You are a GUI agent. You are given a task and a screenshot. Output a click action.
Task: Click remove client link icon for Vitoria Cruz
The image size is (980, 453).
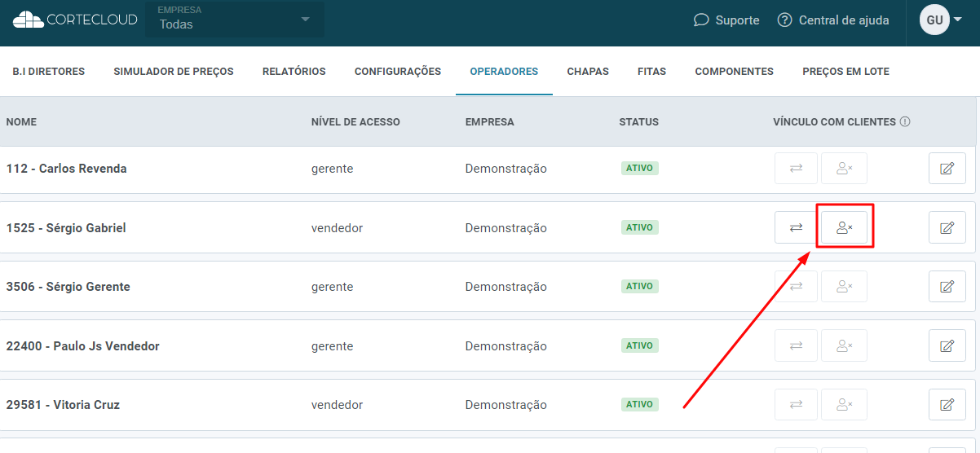tap(844, 404)
